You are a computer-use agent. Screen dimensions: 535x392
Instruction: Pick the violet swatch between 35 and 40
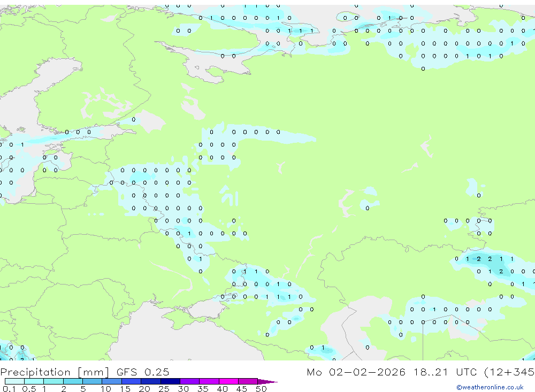(209, 381)
